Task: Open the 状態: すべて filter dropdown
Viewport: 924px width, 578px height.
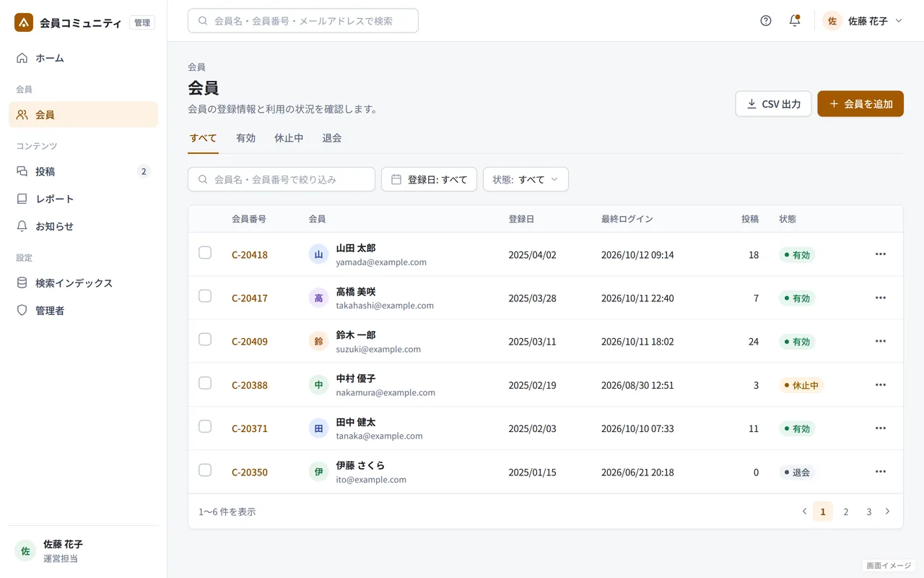Action: (x=526, y=179)
